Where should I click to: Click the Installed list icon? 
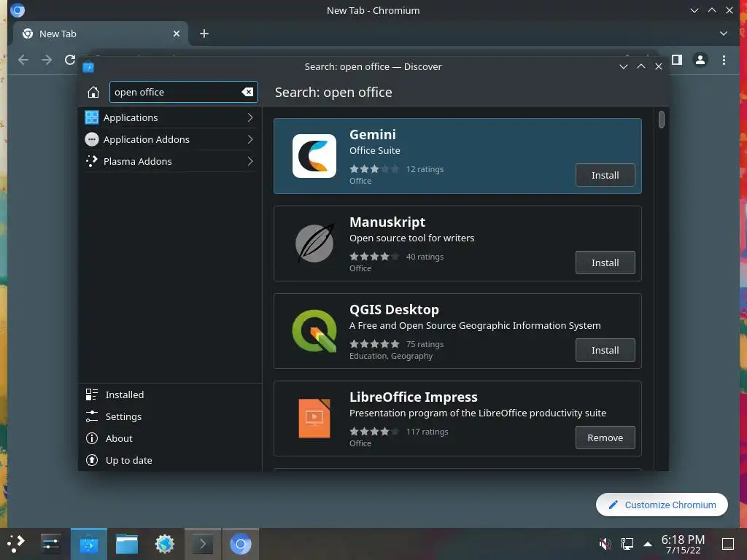pos(91,394)
